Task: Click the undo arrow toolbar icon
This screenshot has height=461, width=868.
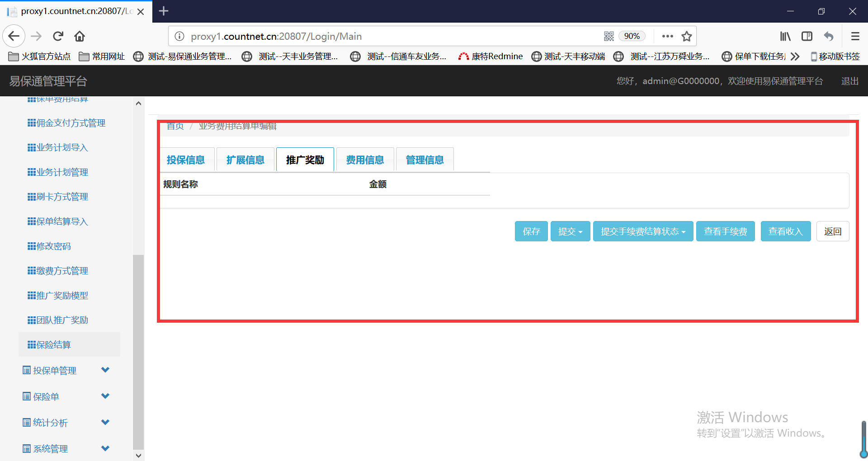Action: click(x=829, y=36)
